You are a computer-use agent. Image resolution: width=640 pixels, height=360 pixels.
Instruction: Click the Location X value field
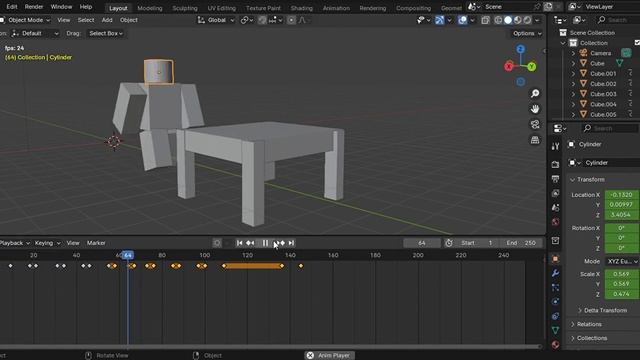[x=622, y=195]
